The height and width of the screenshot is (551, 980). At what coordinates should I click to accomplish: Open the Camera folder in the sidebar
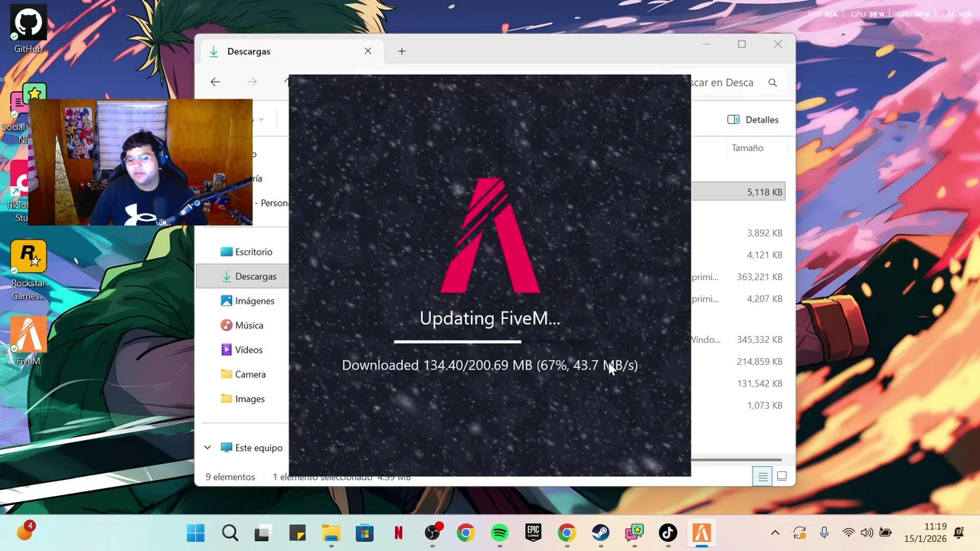[243, 374]
